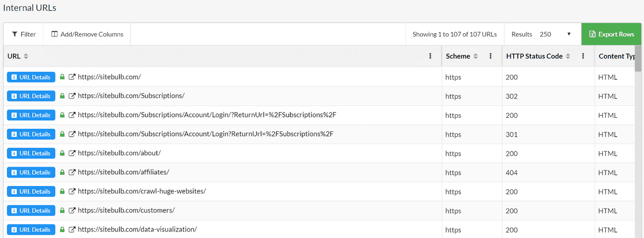Open URL Details for Subscriptions URL
The height and width of the screenshot is (238, 644).
point(31,96)
